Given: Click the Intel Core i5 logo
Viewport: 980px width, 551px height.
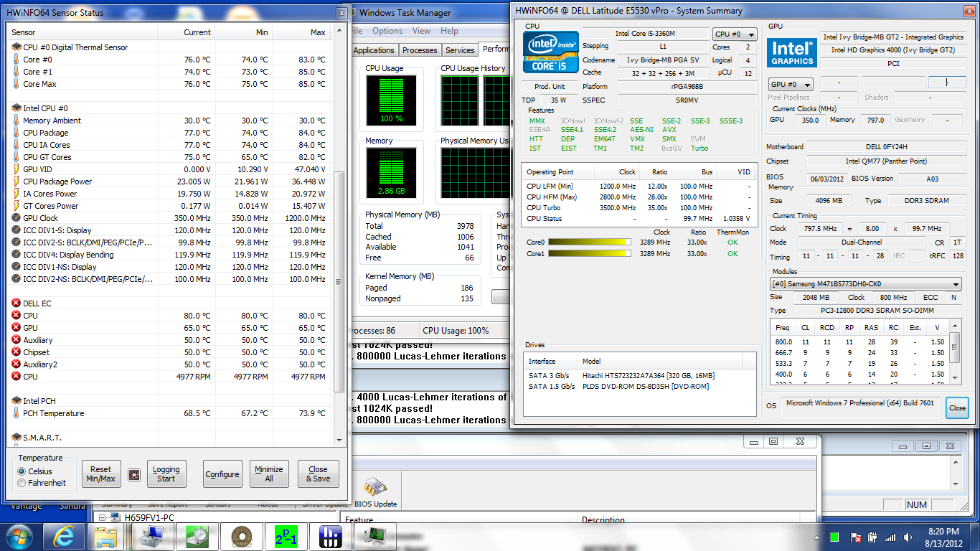Looking at the screenshot, I should pyautogui.click(x=550, y=52).
